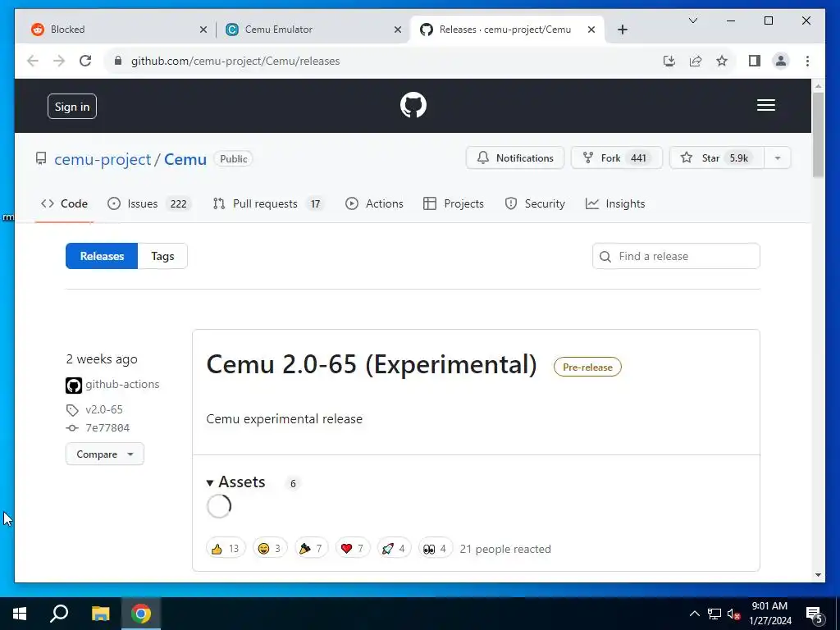React with laugh emoji
Screen dimensions: 840x630
pyautogui.click(x=269, y=548)
